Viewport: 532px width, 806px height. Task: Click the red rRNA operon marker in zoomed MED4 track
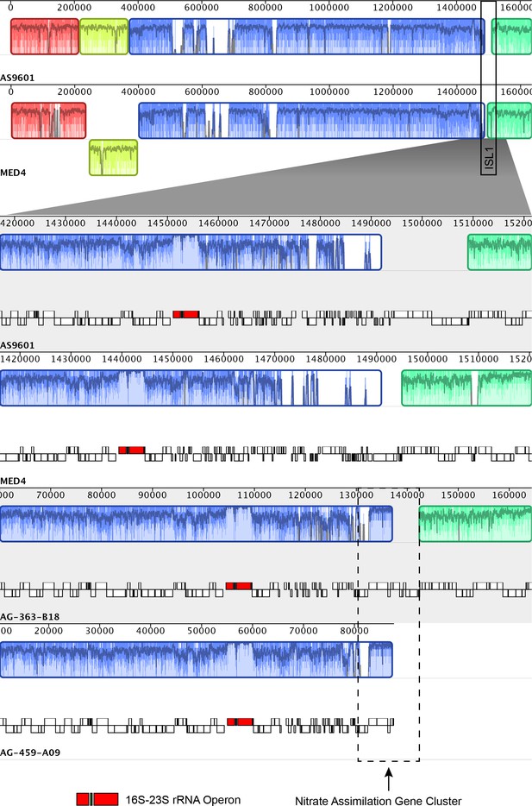pyautogui.click(x=131, y=450)
